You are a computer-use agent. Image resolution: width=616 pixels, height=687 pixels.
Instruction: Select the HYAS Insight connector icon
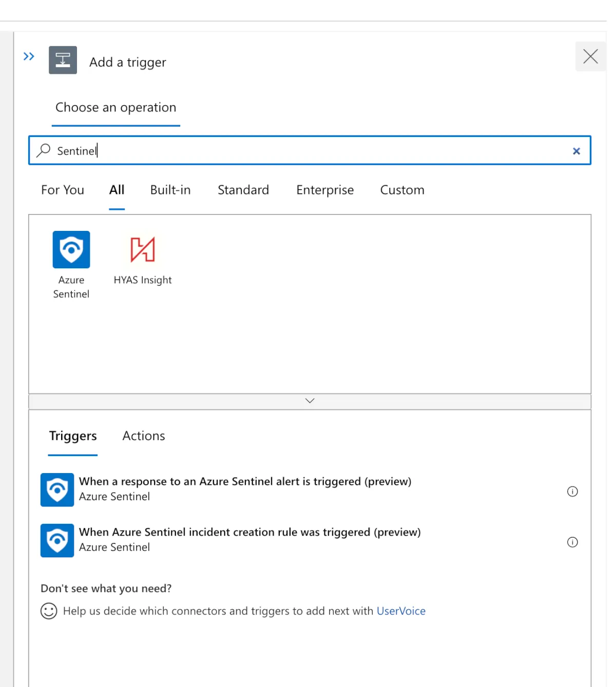(143, 250)
